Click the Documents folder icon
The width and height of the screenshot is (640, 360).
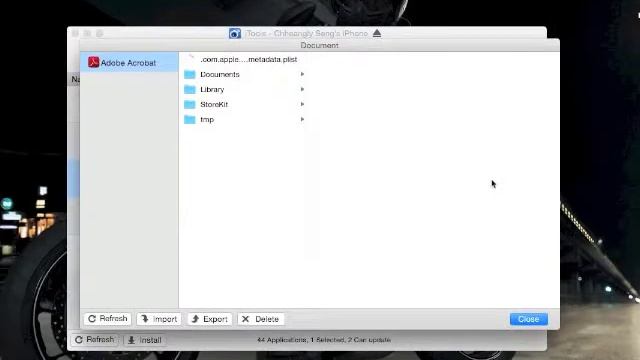(190, 74)
